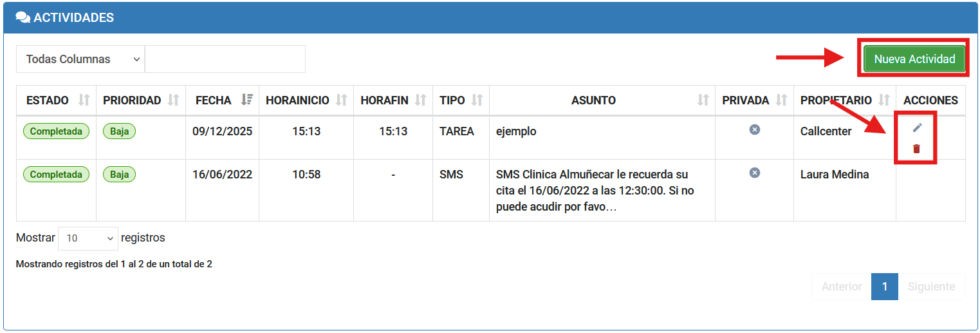This screenshot has height=333, width=980.
Task: Sort by the ESTADO column arrows
Action: [x=84, y=100]
